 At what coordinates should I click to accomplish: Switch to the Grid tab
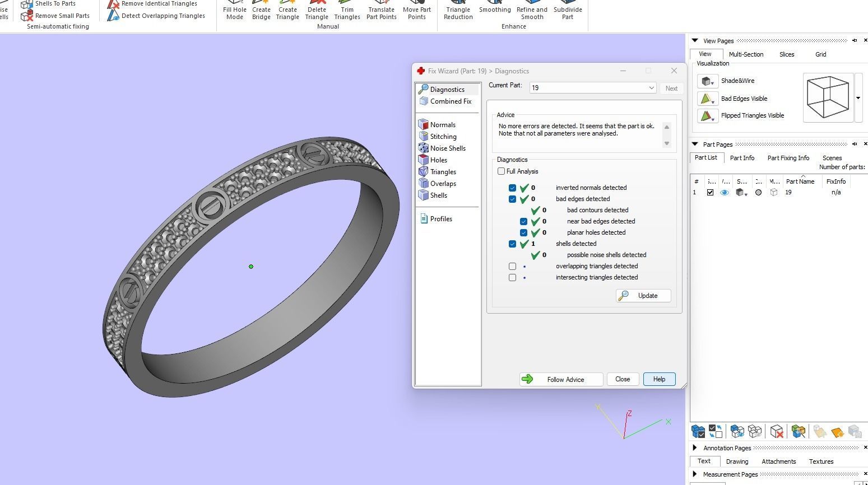821,54
